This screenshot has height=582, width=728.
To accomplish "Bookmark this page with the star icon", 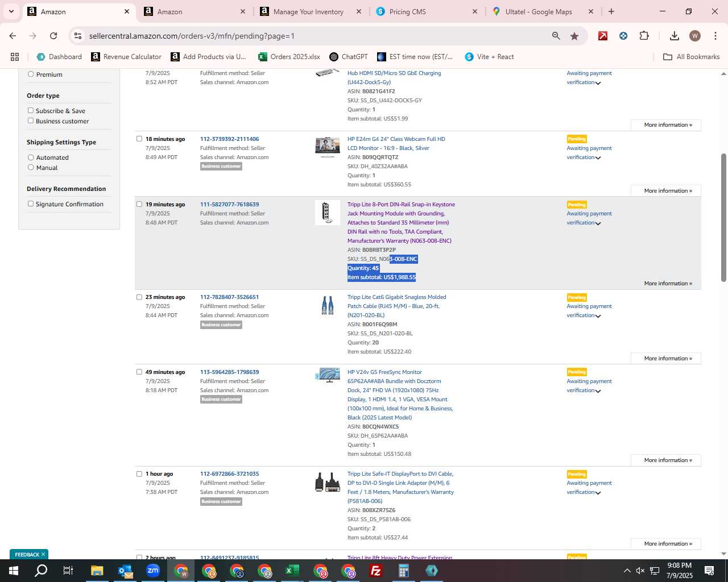I will coord(574,36).
